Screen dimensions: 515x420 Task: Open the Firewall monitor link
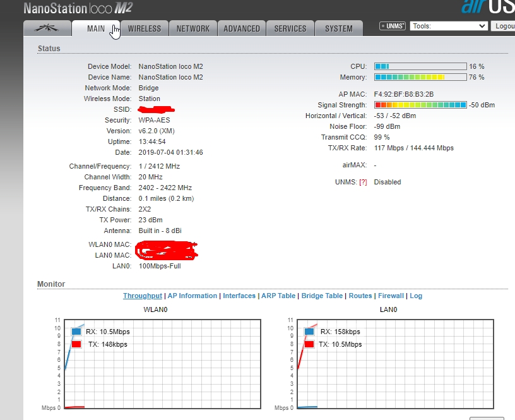coord(391,296)
